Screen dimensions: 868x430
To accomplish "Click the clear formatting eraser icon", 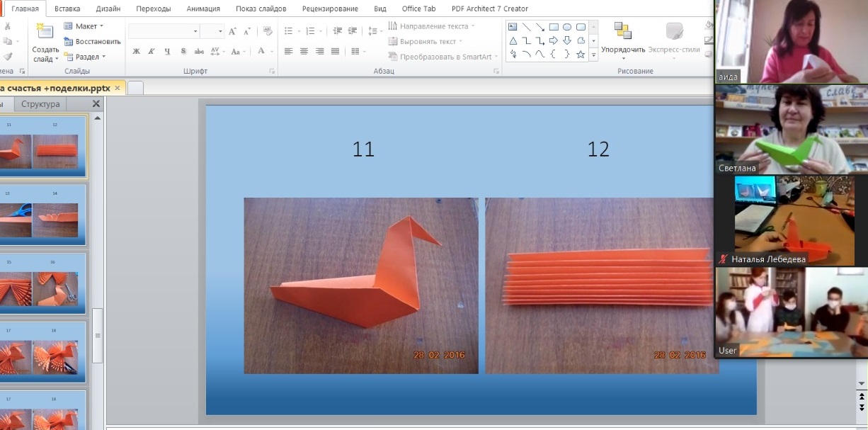I will [x=268, y=32].
